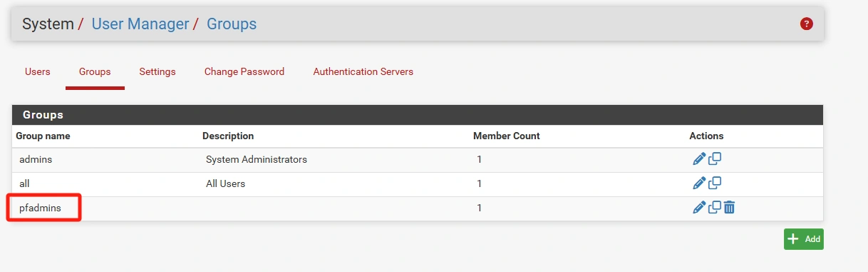Click the Member Count column header
This screenshot has height=272, width=868.
(x=507, y=136)
